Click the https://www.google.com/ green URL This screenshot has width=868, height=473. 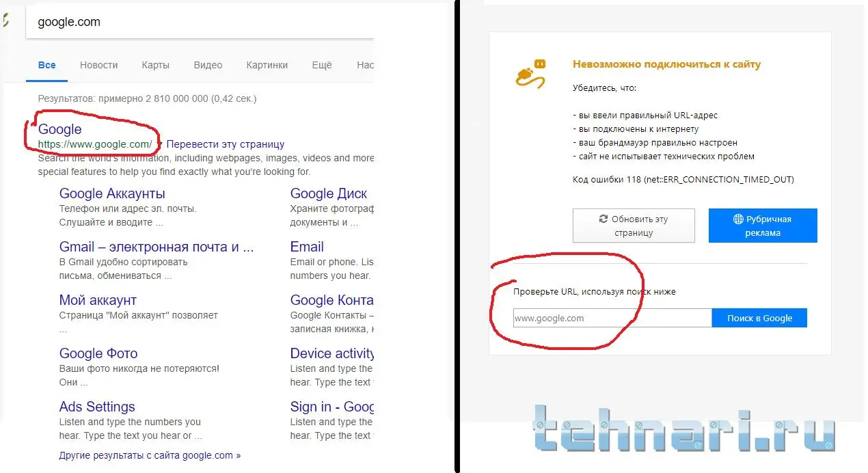[x=95, y=144]
